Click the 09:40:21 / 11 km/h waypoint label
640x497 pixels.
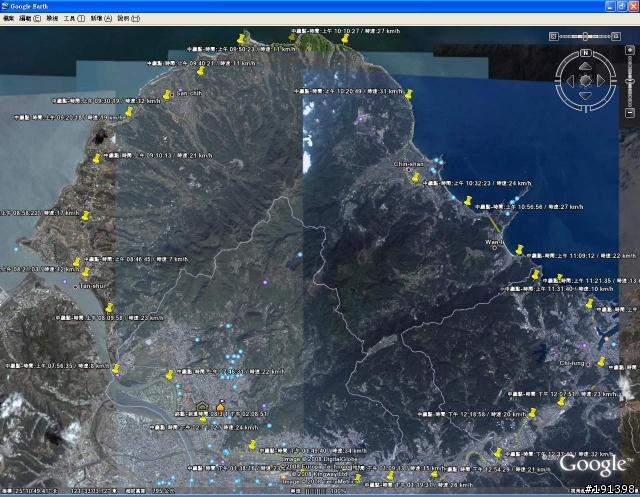point(201,64)
